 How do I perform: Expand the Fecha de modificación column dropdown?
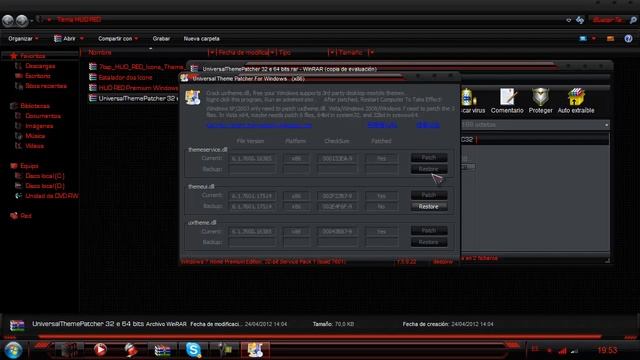[272, 52]
